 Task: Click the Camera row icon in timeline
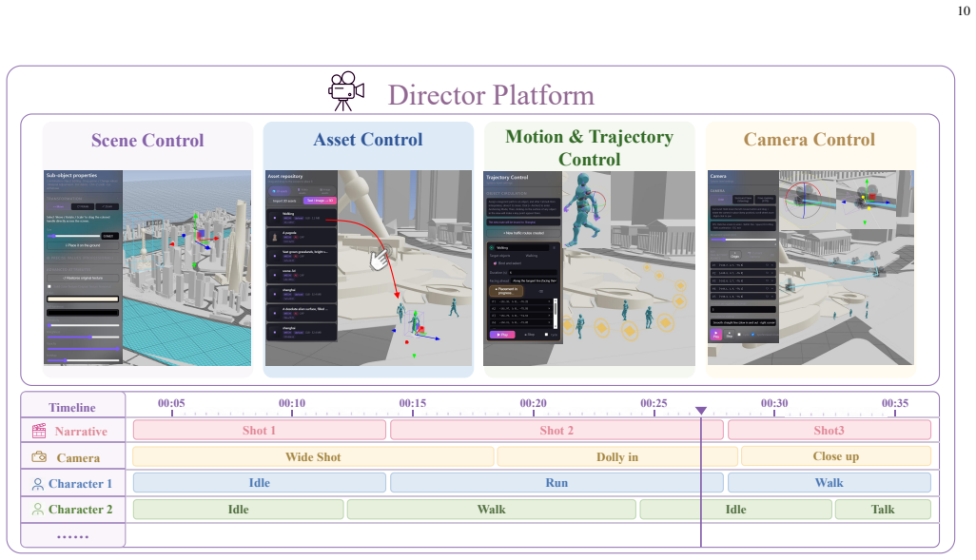pyautogui.click(x=39, y=456)
